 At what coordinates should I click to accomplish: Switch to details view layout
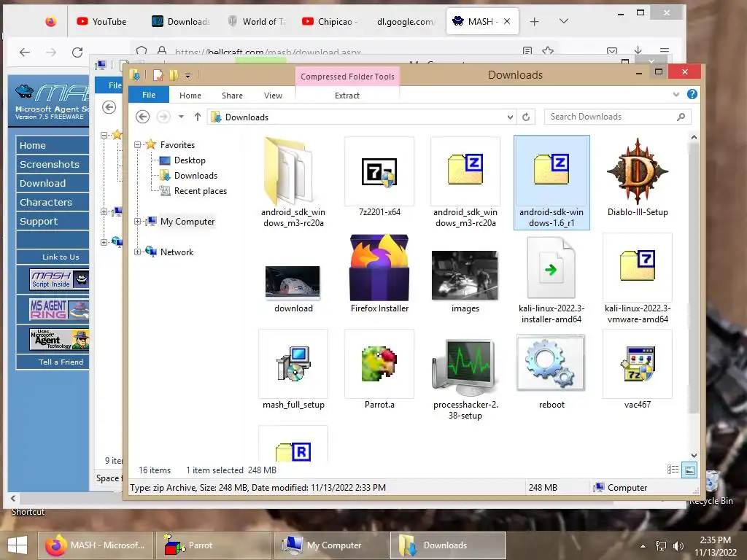point(673,470)
